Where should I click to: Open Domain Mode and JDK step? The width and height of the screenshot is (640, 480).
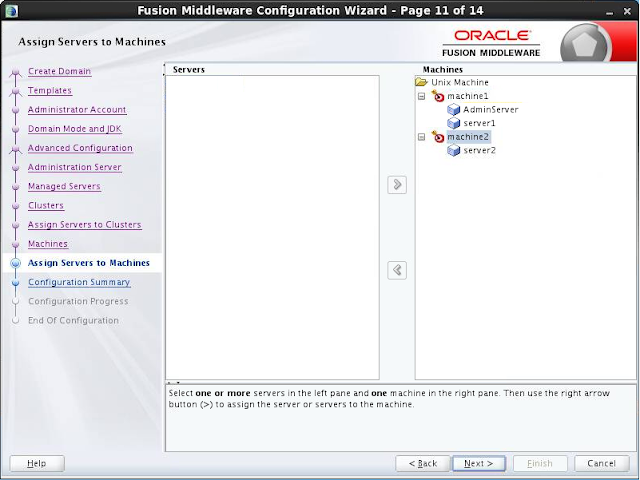tap(75, 129)
